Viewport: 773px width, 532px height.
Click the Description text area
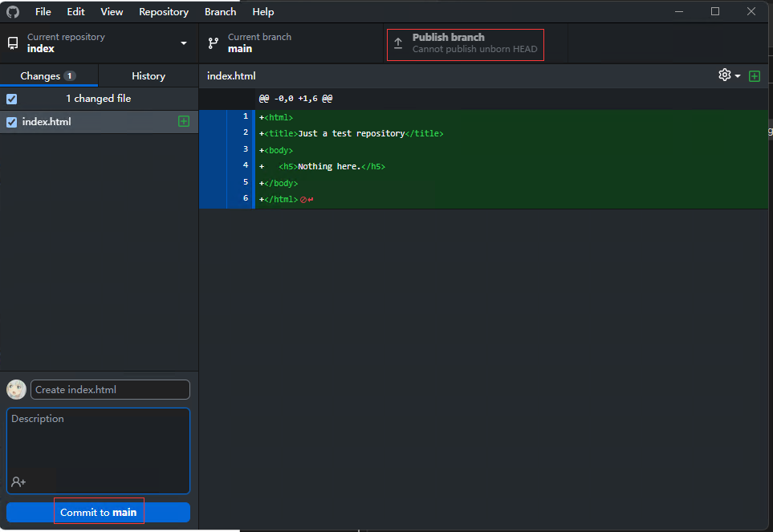tap(98, 451)
